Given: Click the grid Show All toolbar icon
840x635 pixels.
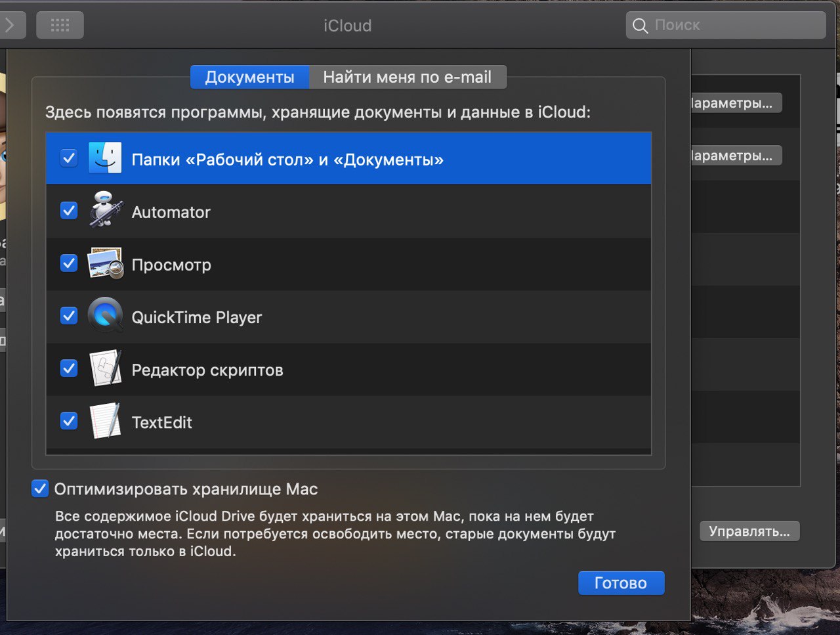Looking at the screenshot, I should tap(60, 26).
